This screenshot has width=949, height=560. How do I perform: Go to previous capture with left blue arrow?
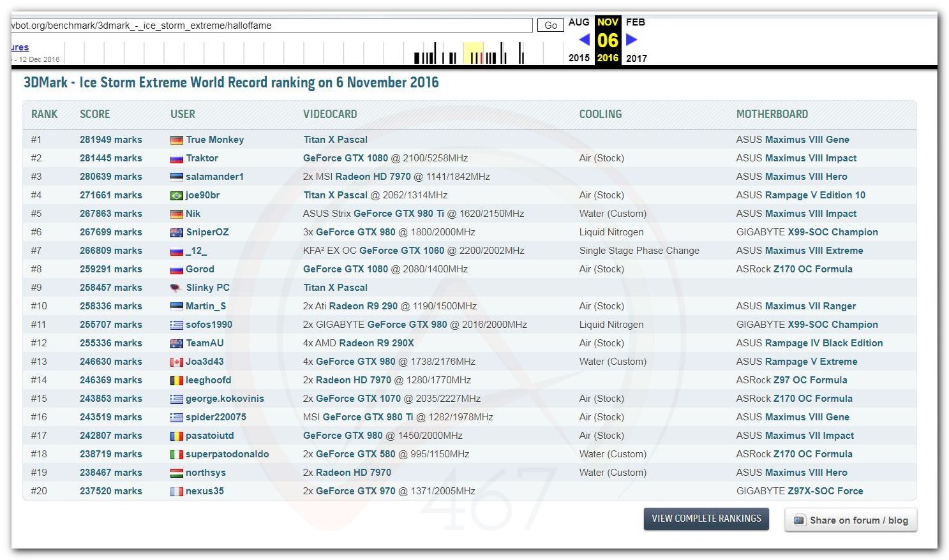click(x=584, y=40)
